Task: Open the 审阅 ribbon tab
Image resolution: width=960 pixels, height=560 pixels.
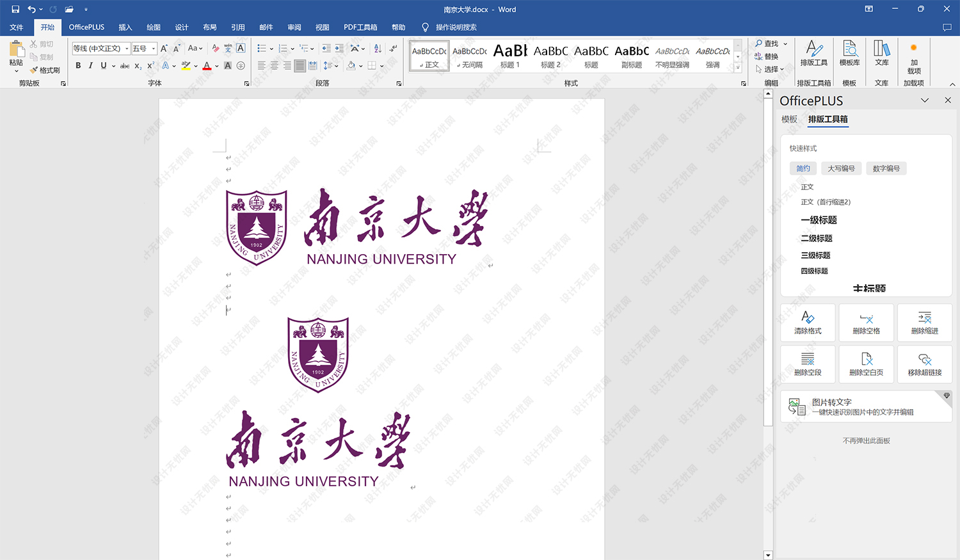Action: (294, 27)
